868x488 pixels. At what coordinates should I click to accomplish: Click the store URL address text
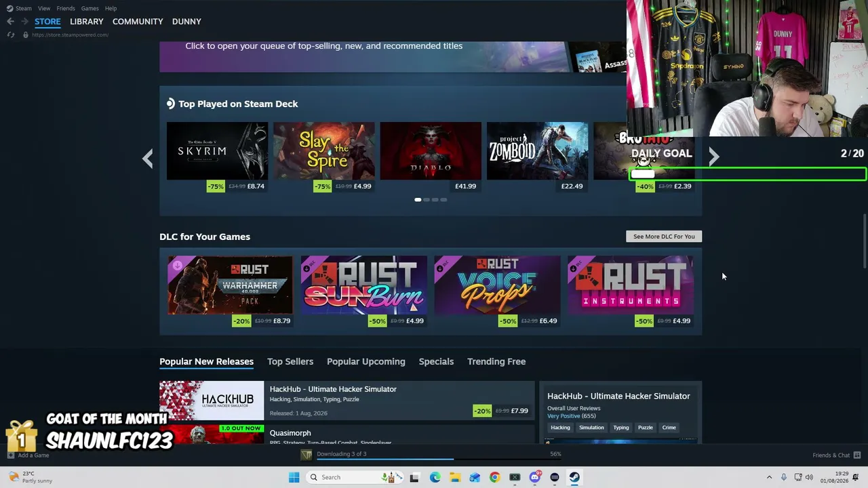click(x=70, y=35)
